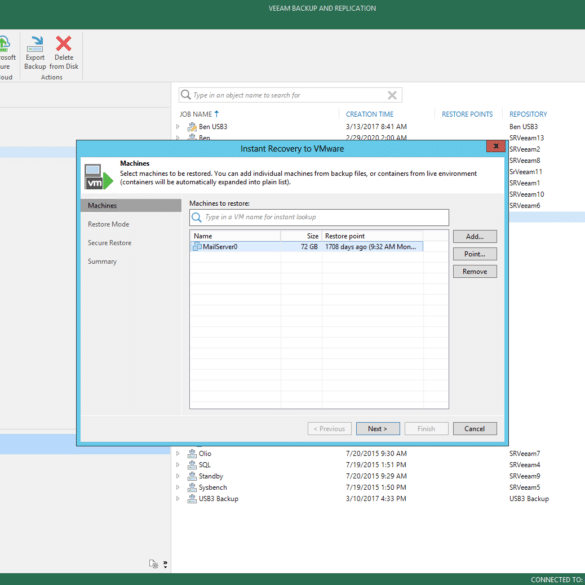Click the Microsoft Azure cloud restore icon
The width and height of the screenshot is (585, 585).
4,44
